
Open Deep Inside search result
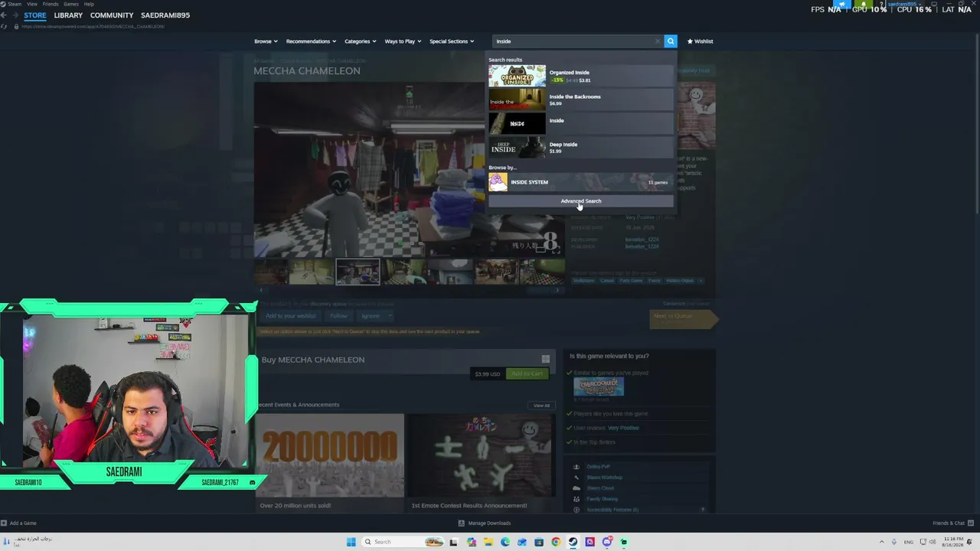(581, 147)
